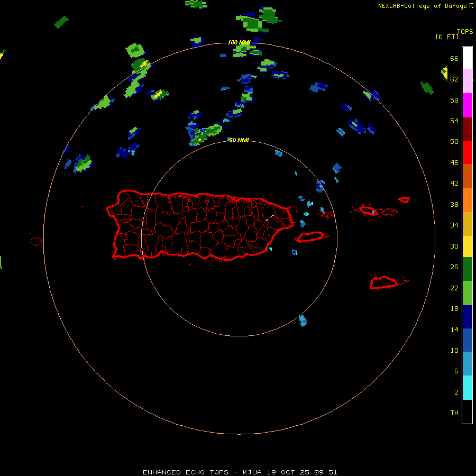Click the legend value 2

point(456,392)
